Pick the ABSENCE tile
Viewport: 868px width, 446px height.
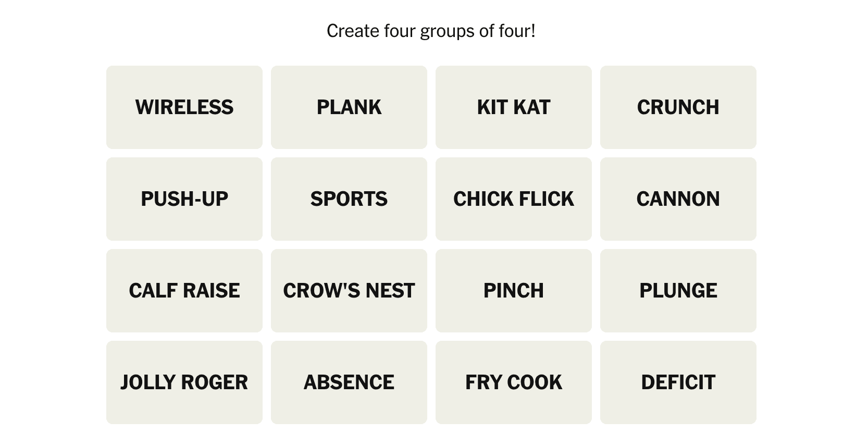(349, 382)
